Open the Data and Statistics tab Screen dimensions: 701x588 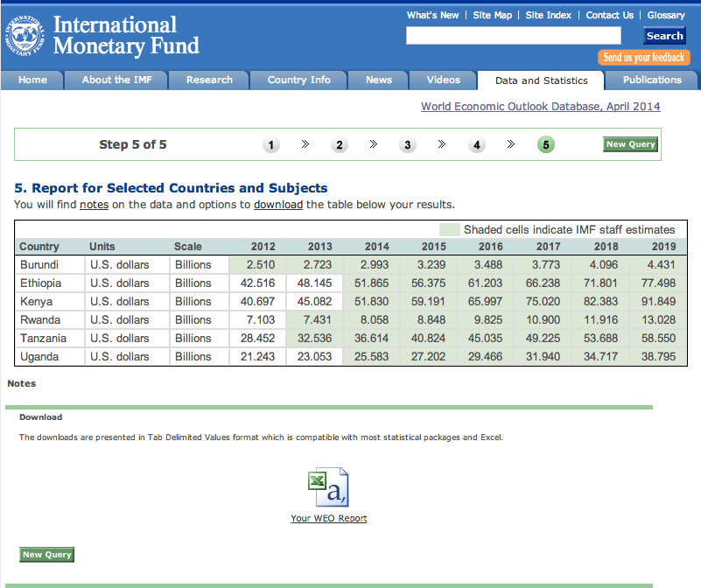click(x=541, y=80)
